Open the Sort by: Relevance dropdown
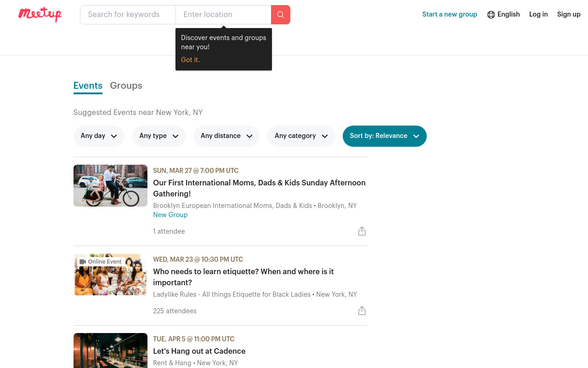 click(x=384, y=136)
